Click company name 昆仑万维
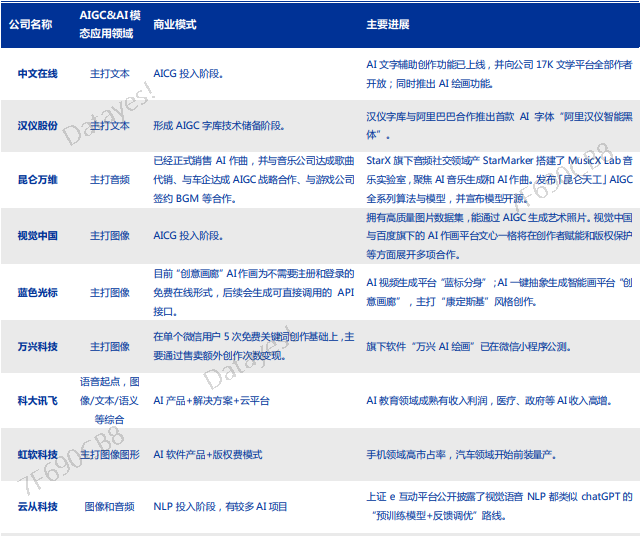The width and height of the screenshot is (643, 536). click(x=37, y=180)
